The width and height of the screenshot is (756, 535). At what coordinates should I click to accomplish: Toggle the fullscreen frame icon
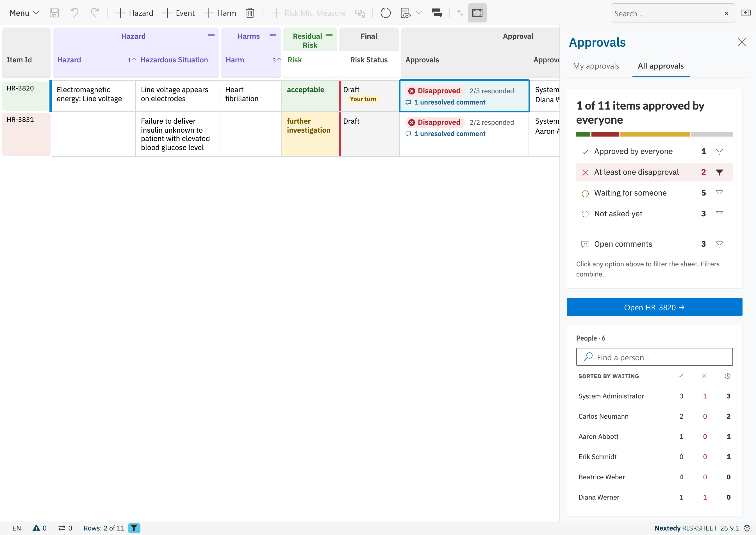click(477, 13)
